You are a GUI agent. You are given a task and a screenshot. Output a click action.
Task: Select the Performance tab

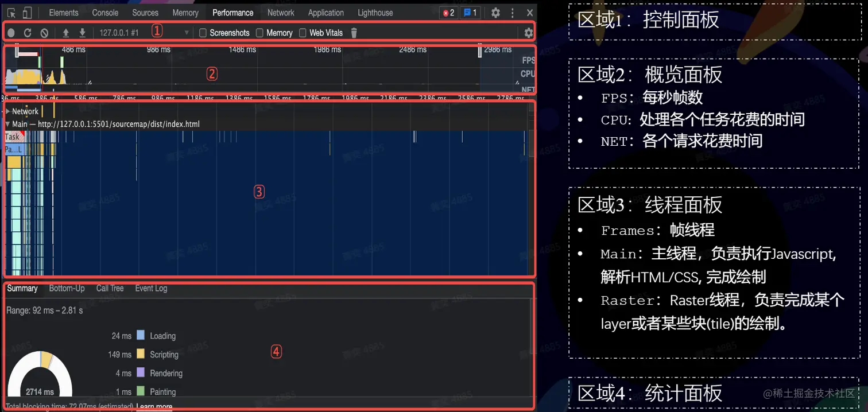tap(233, 13)
